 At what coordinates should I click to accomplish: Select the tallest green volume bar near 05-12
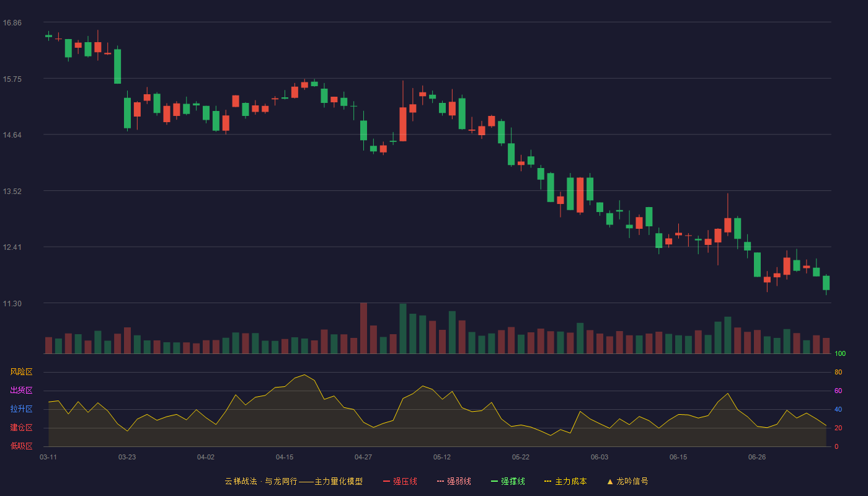click(x=403, y=329)
